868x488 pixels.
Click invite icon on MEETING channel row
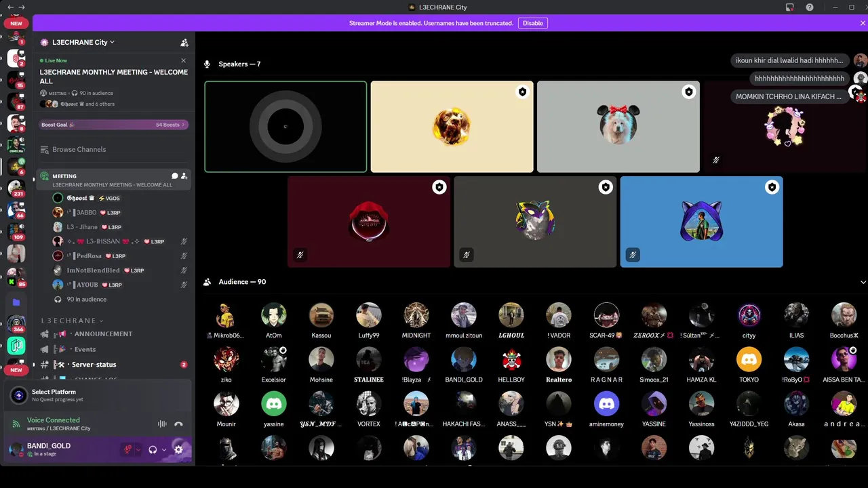(183, 176)
